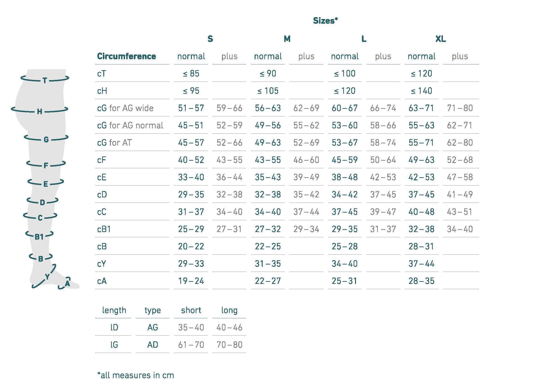Click the 70–80 long lG length value
The image size is (554, 392).
pos(229,345)
